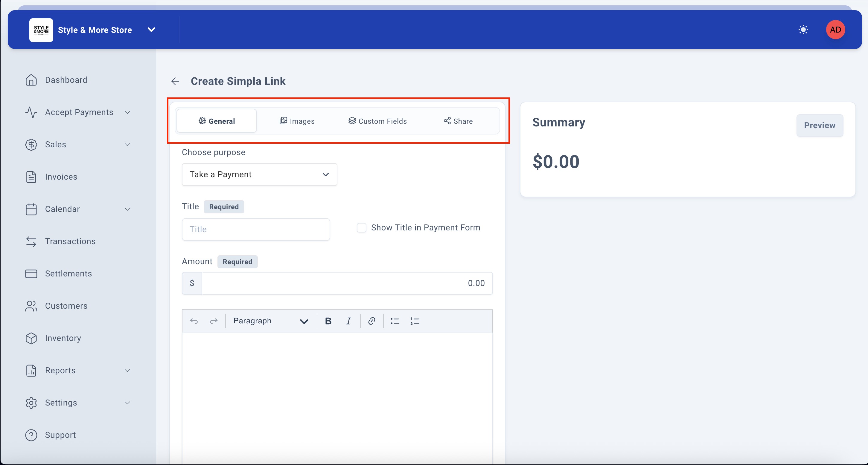This screenshot has width=868, height=465.
Task: Open Invoices from the sidebar
Action: tap(61, 177)
